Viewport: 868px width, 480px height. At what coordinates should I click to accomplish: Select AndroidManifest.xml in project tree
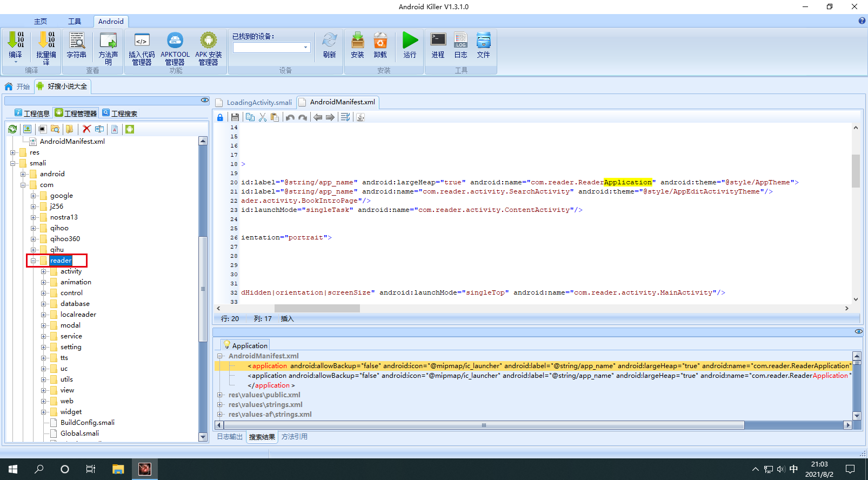[72, 142]
